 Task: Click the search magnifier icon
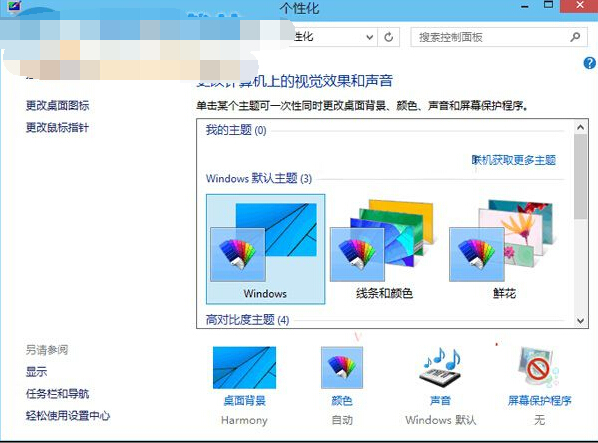575,37
